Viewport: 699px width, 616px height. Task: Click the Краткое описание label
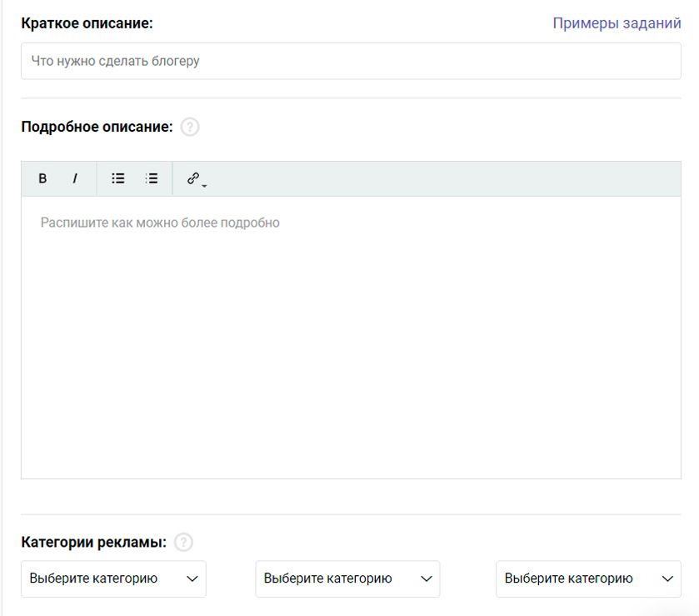point(87,23)
